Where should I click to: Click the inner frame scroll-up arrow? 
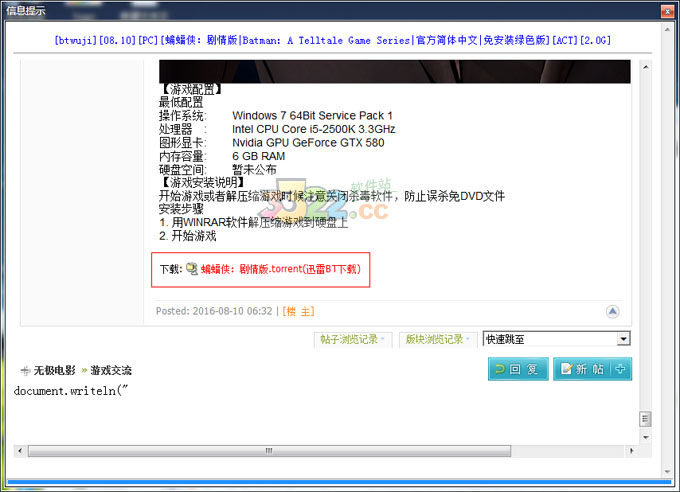(645, 67)
